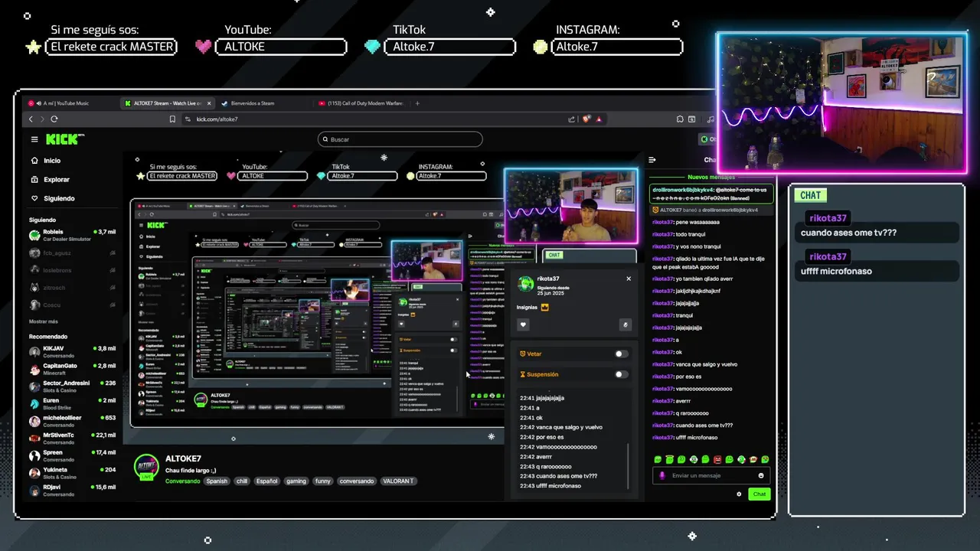Viewport: 980px width, 551px height.
Task: Send message with the green Chat button
Action: [x=759, y=494]
